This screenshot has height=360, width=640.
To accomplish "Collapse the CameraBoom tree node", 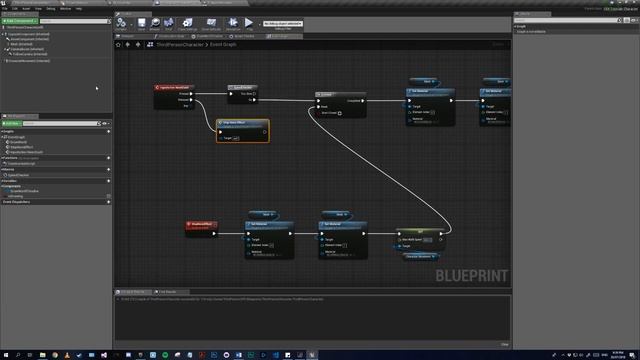I will (x=5, y=49).
